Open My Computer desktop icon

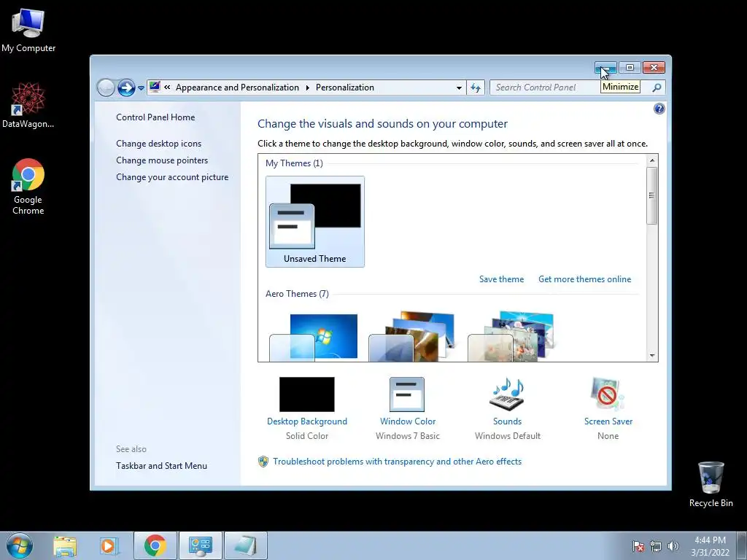click(28, 31)
